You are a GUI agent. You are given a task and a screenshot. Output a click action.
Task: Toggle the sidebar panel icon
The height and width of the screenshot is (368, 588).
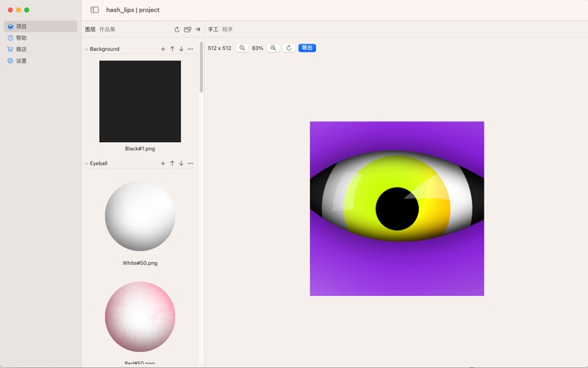point(95,10)
